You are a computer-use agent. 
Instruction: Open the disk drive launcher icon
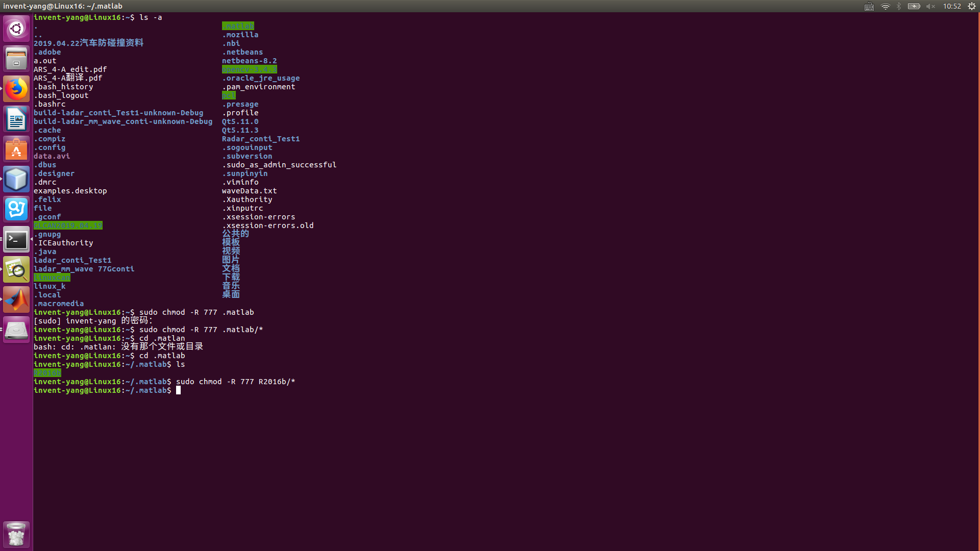click(16, 330)
